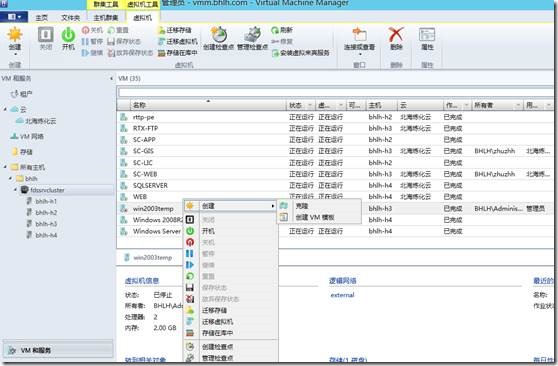Click 存储在库中 in the ribbon
Viewport: 558px width, 366px height.
coord(178,53)
